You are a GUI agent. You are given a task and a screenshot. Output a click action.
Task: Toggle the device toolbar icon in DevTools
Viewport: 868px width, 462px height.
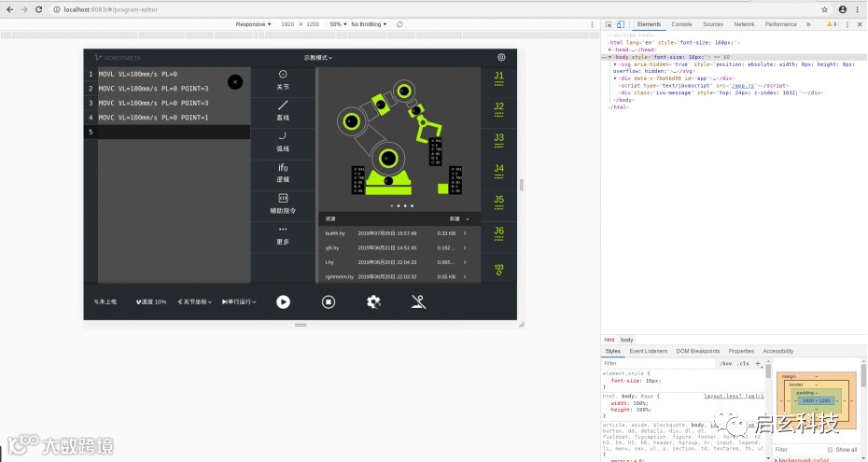[621, 24]
